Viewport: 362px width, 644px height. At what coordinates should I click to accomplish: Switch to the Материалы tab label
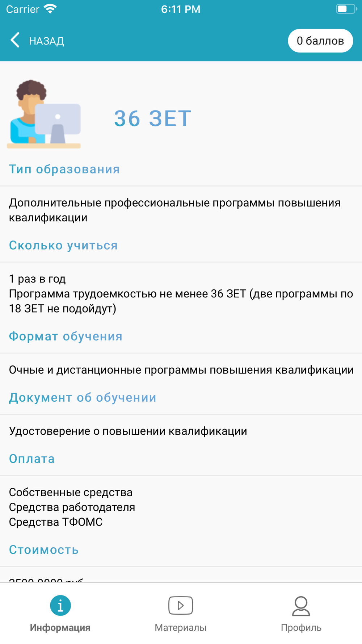pos(181,628)
